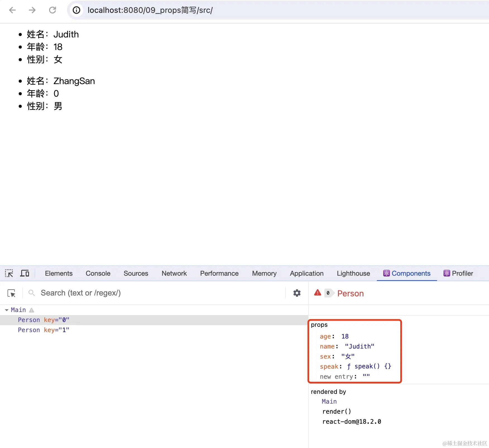
Task: Click the page text 姓名: Judith
Action: (x=53, y=34)
